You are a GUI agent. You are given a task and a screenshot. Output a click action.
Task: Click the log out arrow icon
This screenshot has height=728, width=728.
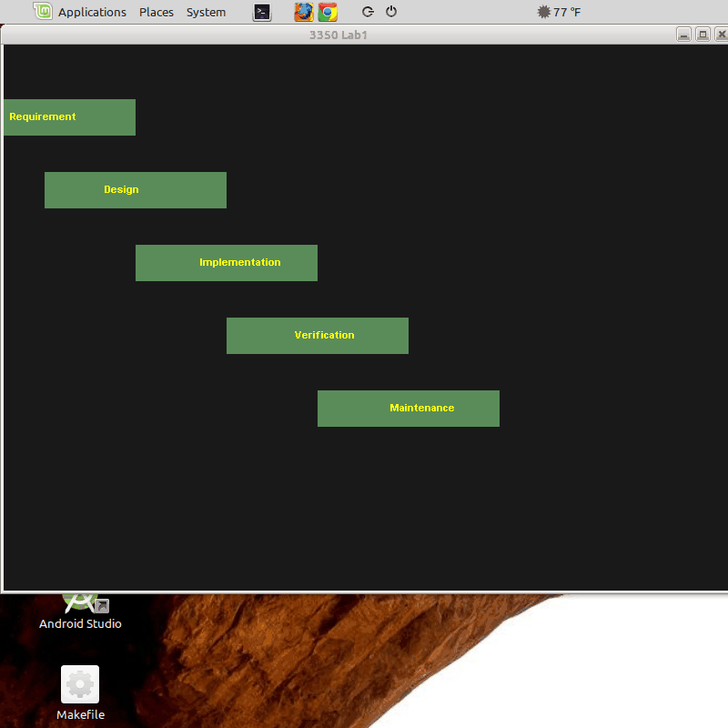[368, 12]
